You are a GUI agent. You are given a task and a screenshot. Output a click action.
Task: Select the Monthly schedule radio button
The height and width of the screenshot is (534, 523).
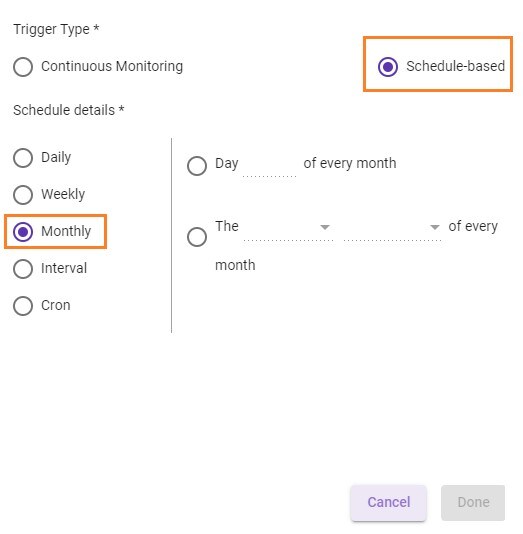23,232
